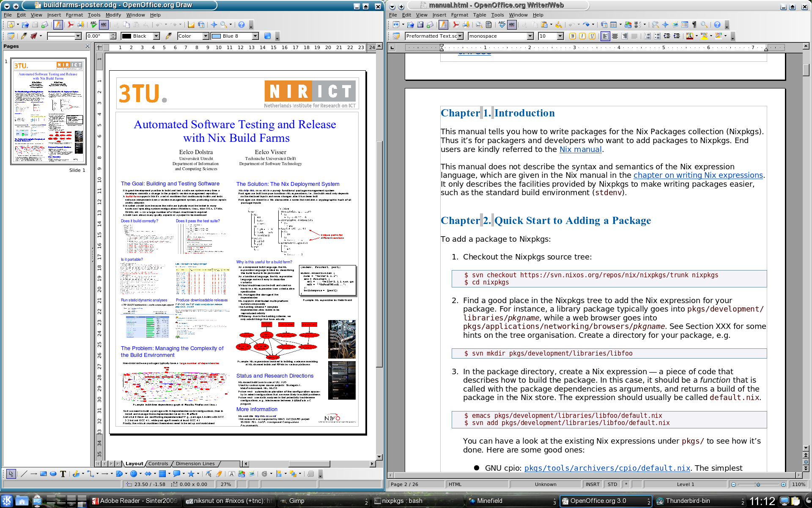812x508 pixels.
Task: Click the zoom slider in Writer status bar
Action: point(758,484)
